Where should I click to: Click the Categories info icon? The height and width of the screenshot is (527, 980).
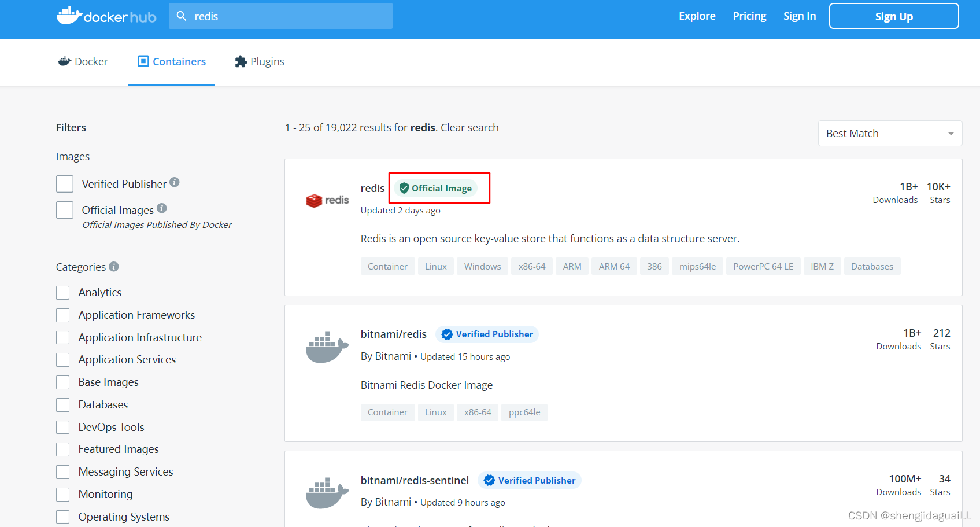pyautogui.click(x=114, y=266)
